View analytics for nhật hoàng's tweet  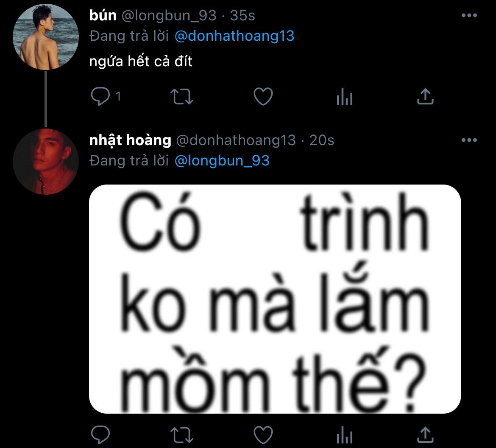344,435
